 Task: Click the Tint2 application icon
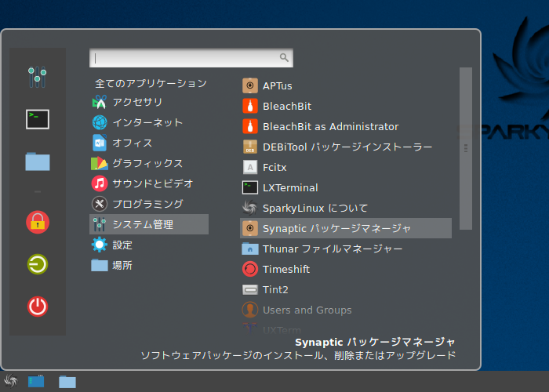pos(250,289)
